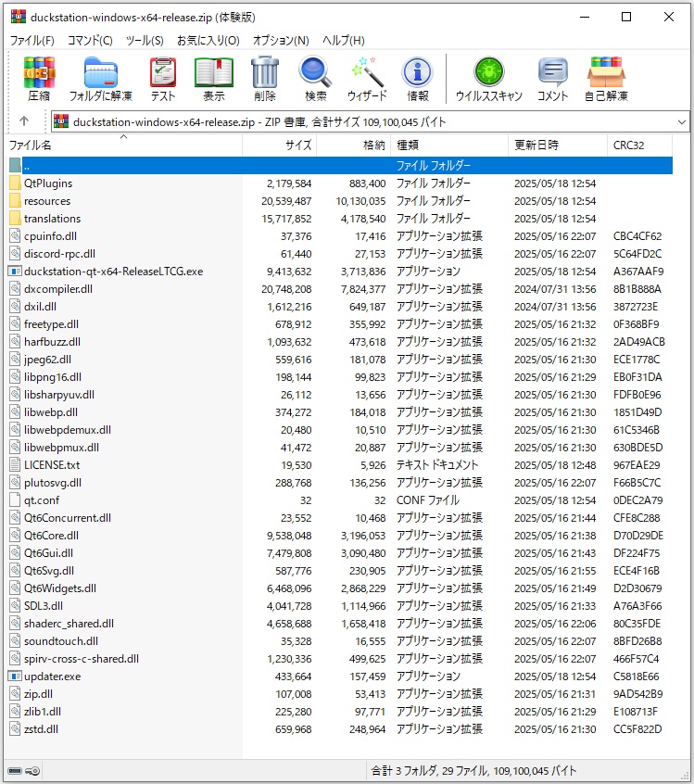
Task: Sort by 格納 column header
Action: click(354, 145)
